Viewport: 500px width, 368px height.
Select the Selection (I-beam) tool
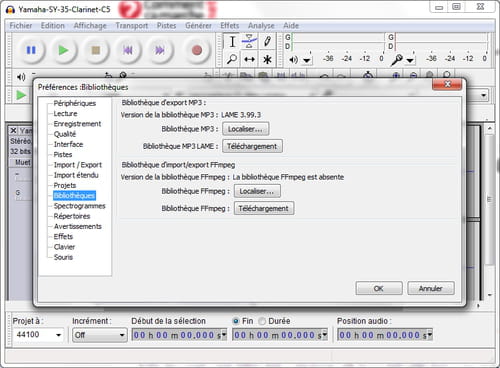(x=232, y=42)
